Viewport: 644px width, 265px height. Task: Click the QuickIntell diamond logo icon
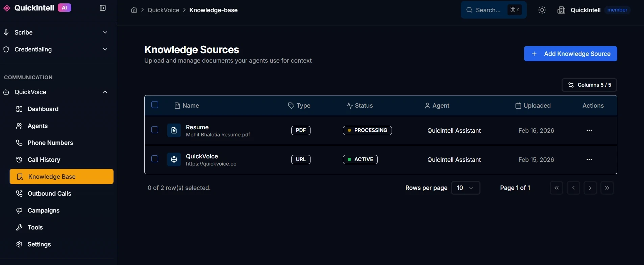pos(7,8)
